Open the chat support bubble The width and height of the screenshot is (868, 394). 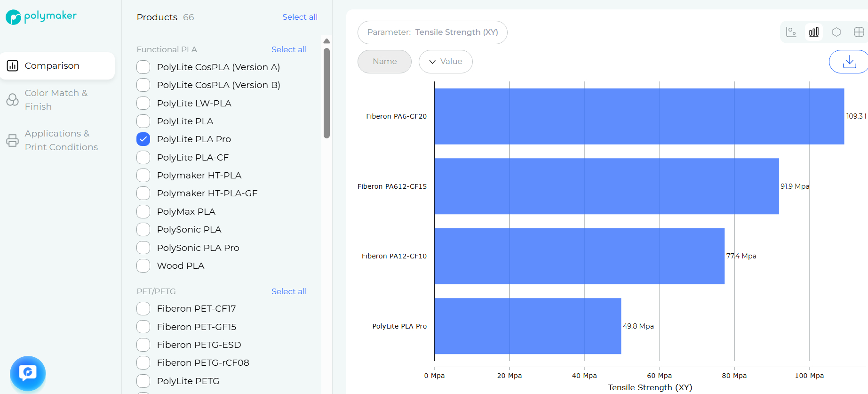point(28,373)
